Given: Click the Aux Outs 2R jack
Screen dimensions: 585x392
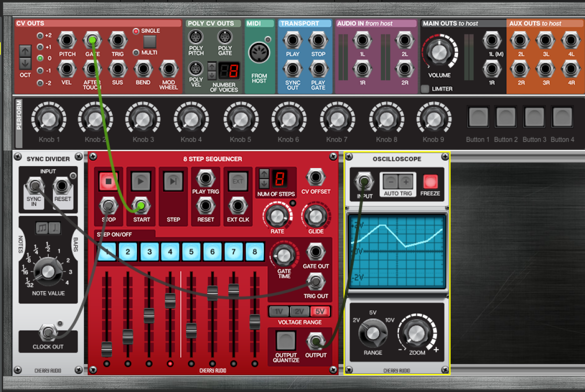Looking at the screenshot, I should pos(520,69).
